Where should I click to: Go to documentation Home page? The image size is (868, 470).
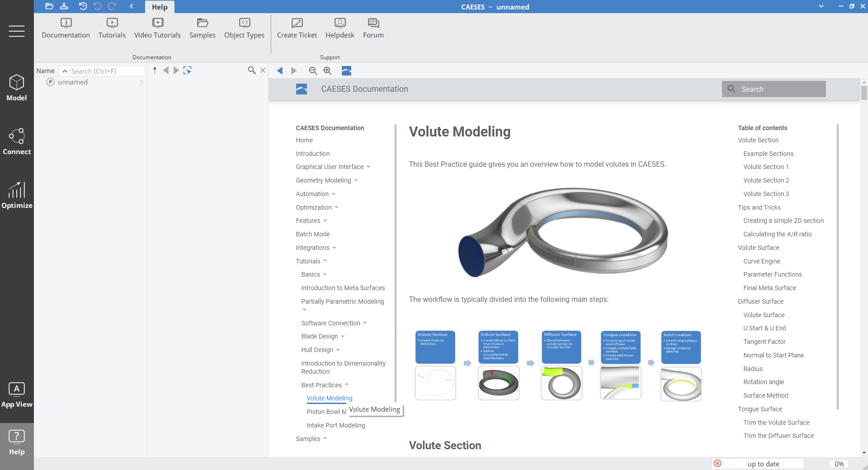pyautogui.click(x=304, y=140)
